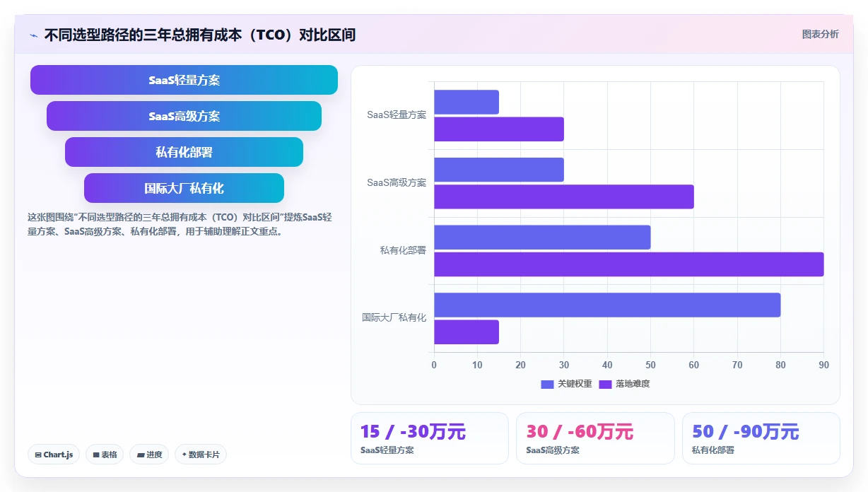Click the SaaS高级方案 y-axis label
This screenshot has width=868, height=492.
[397, 182]
